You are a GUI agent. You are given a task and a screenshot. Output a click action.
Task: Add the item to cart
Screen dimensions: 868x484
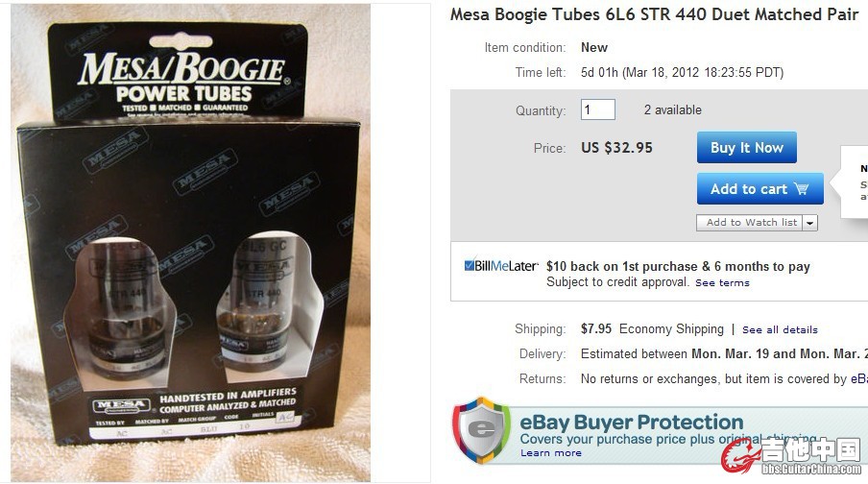pyautogui.click(x=760, y=189)
